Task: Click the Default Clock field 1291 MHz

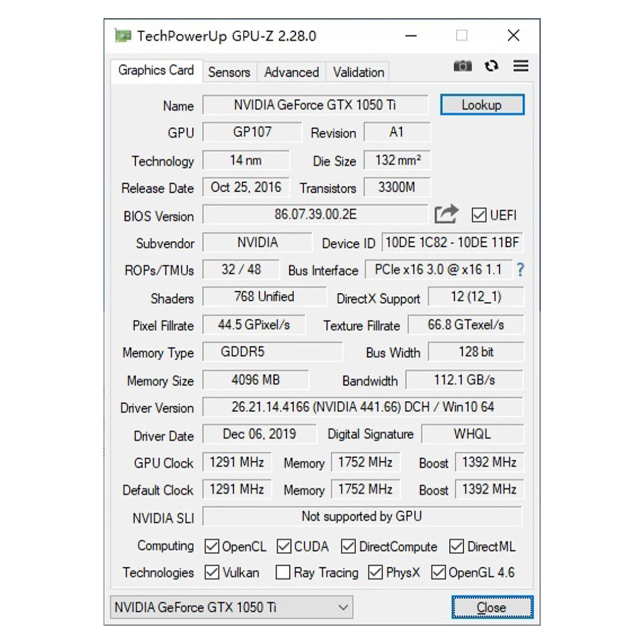Action: point(237,489)
